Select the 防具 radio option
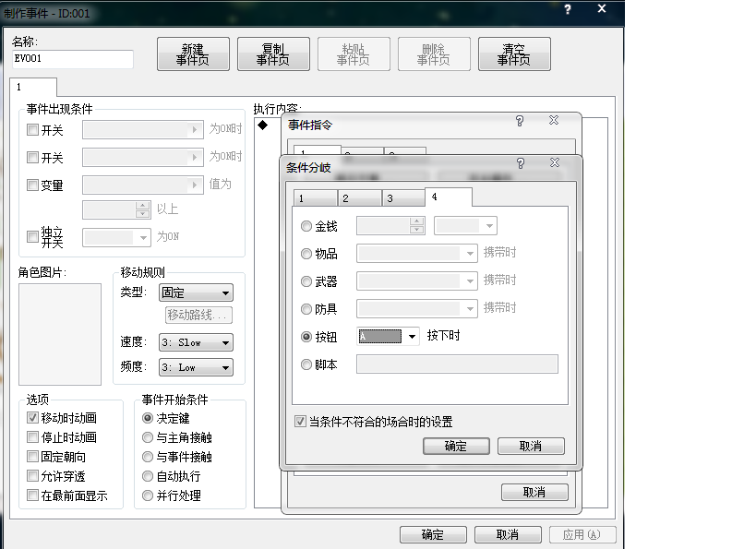The width and height of the screenshot is (756, 549). [x=306, y=309]
